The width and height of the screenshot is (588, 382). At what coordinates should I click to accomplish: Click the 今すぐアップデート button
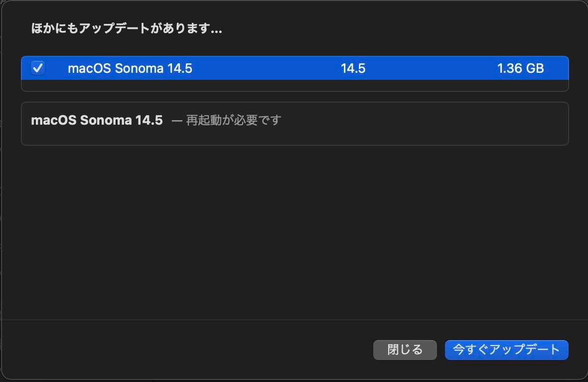[506, 350]
